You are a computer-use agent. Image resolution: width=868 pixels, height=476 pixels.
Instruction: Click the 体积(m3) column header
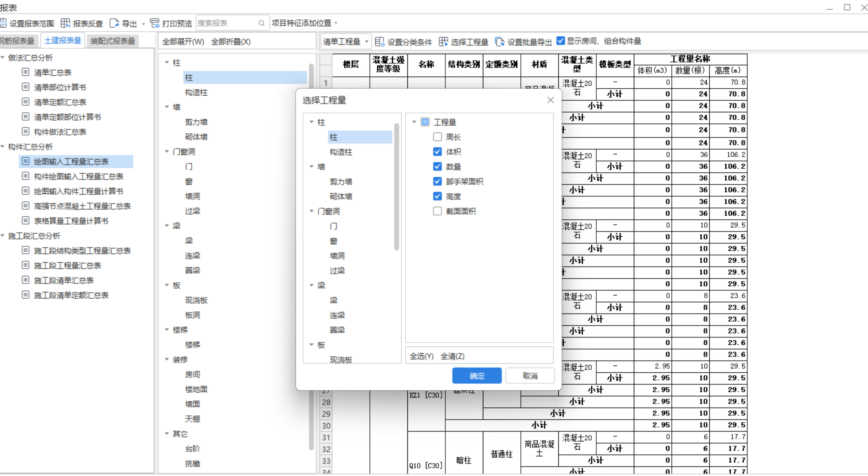652,71
